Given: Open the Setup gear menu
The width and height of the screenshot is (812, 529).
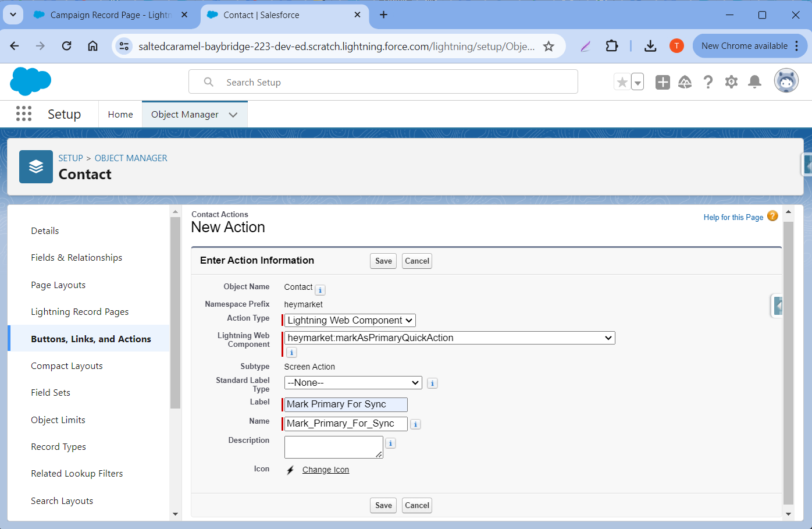Looking at the screenshot, I should [731, 82].
